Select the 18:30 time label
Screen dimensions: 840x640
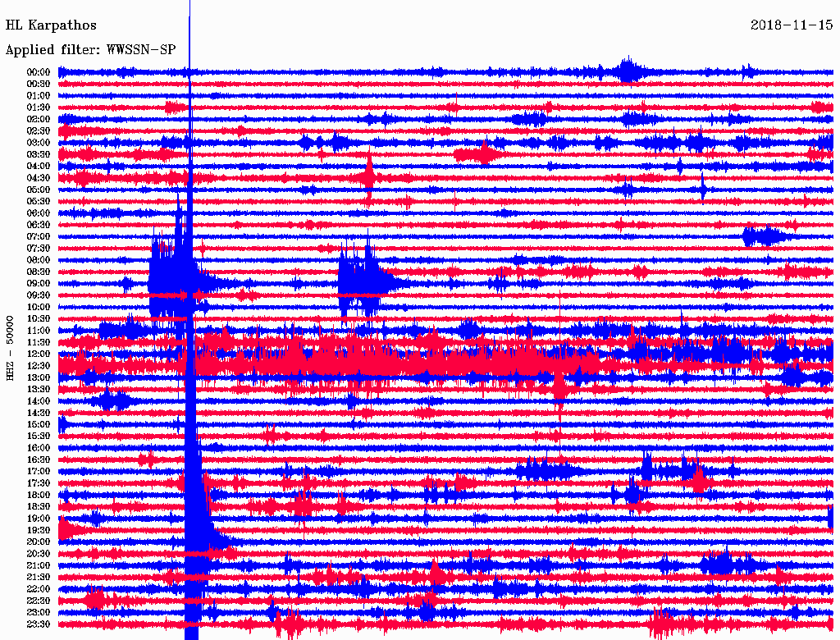click(39, 506)
